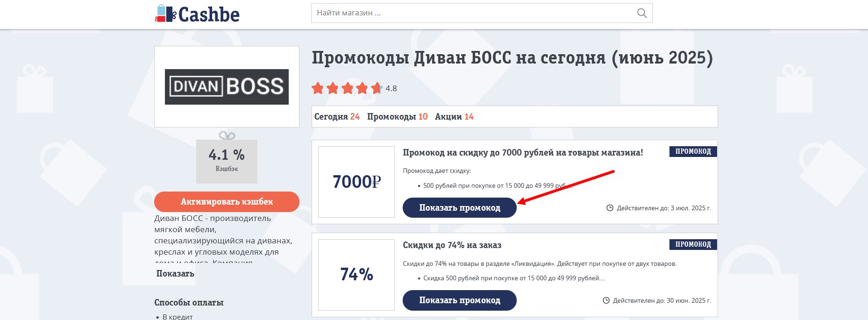Click 'Скидка 500 рублей при покупке' bullet
Image resolution: width=868 pixels, height=320 pixels.
514,278
